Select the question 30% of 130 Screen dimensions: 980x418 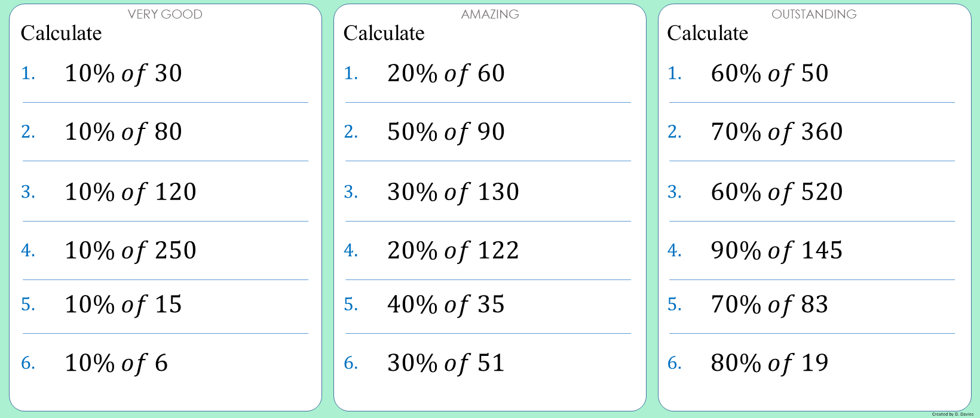coord(453,192)
